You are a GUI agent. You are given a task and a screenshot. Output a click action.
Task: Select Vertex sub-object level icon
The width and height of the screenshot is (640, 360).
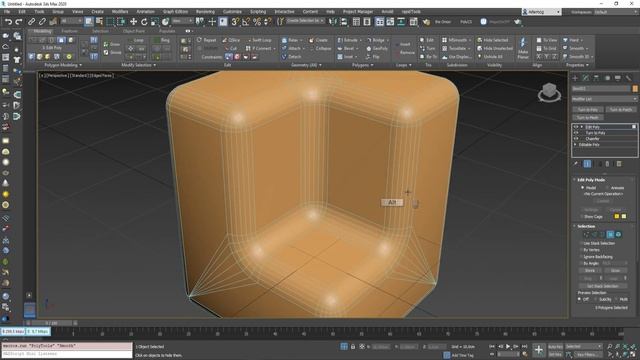coord(586,234)
